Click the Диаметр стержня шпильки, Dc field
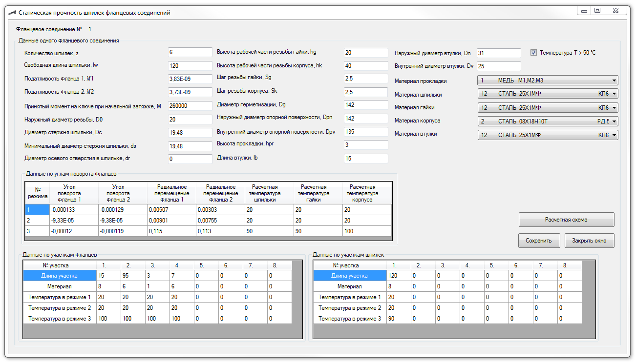This screenshot has height=364, width=636. click(190, 132)
